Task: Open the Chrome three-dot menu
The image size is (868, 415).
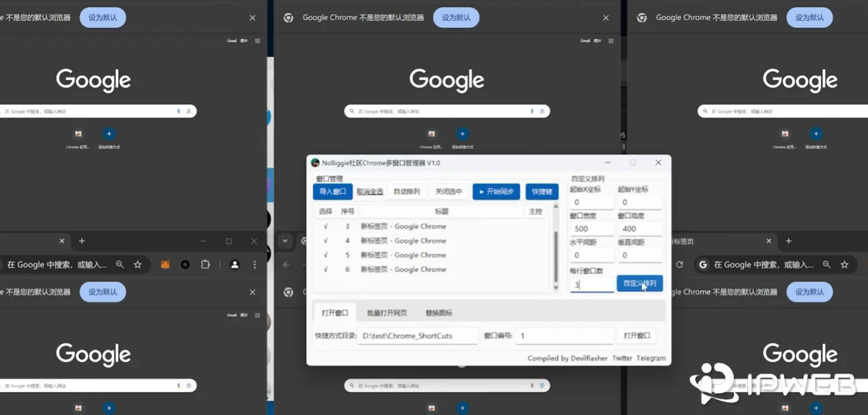Action: [255, 263]
